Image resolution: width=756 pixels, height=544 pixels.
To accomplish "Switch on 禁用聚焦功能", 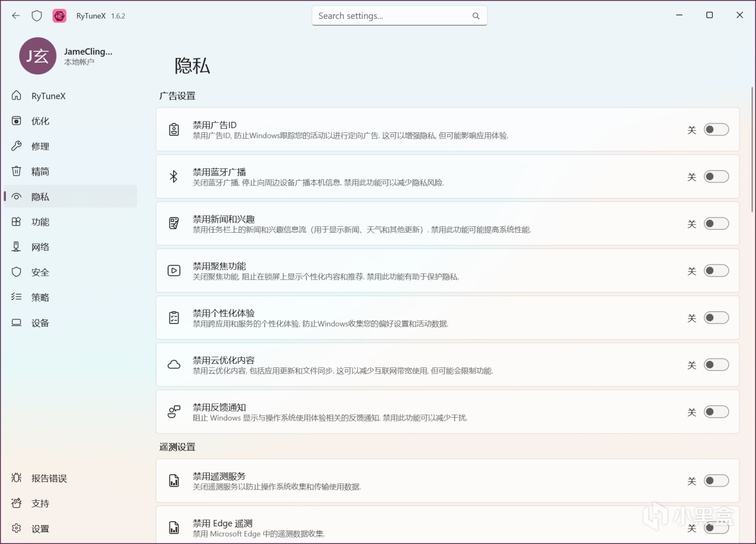I will click(716, 271).
